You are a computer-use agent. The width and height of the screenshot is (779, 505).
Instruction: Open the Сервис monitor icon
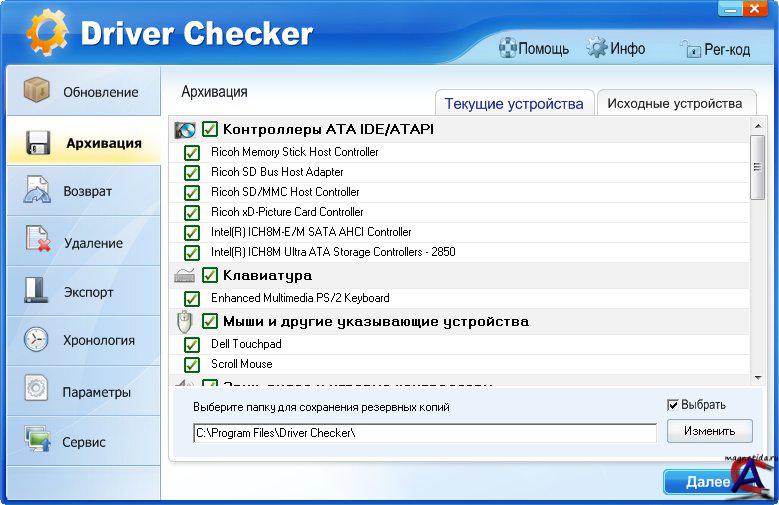pyautogui.click(x=37, y=440)
